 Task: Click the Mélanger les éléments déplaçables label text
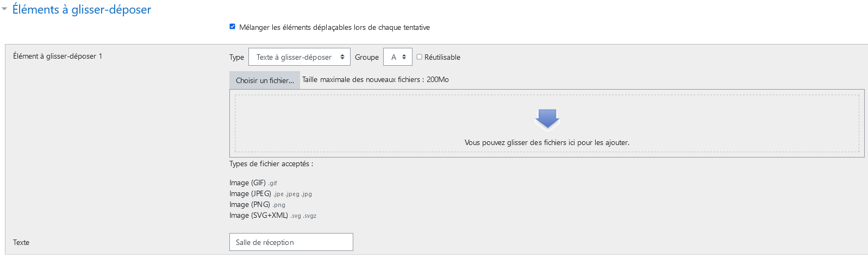pyautogui.click(x=334, y=27)
